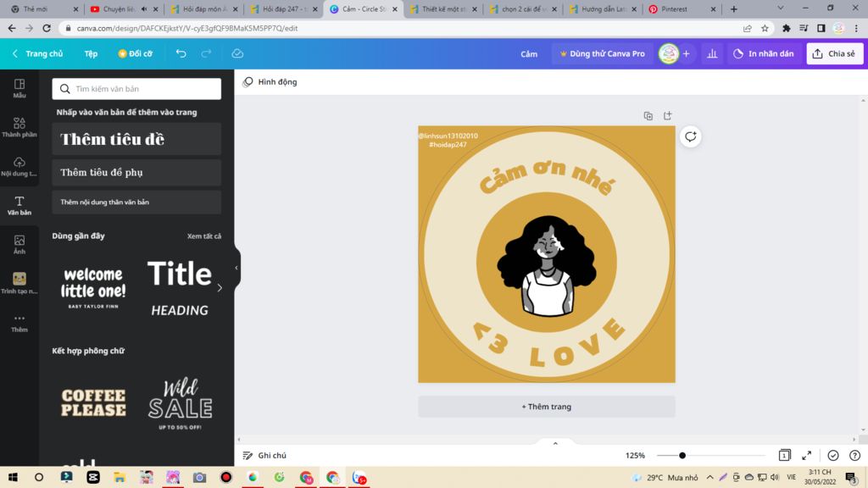This screenshot has height=488, width=868.
Task: Add a Thêm tiêu đề phụ subheading
Action: [x=136, y=173]
